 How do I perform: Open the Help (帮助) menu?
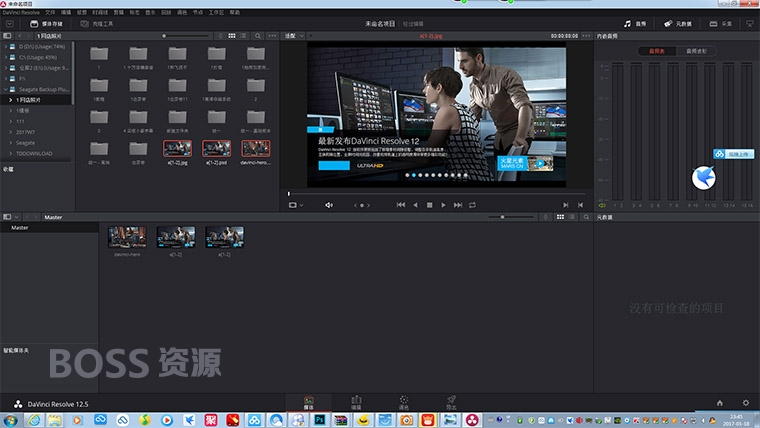[235, 13]
